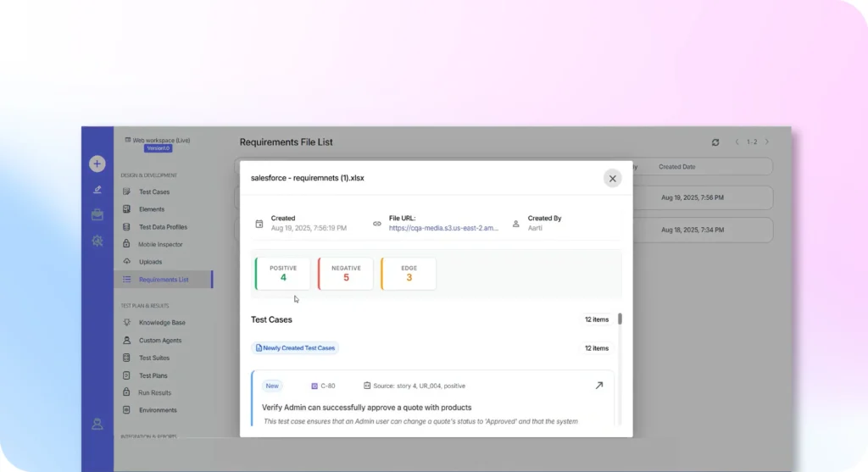Open Verify Admin can successfully approve quote title
Image resolution: width=868 pixels, height=472 pixels.
click(x=366, y=408)
